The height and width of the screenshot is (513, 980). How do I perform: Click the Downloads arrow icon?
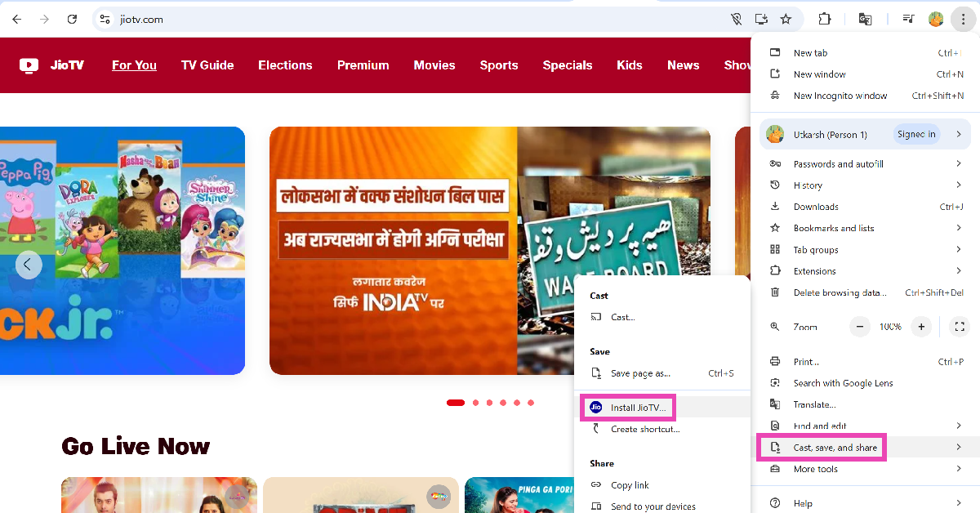pyautogui.click(x=775, y=207)
